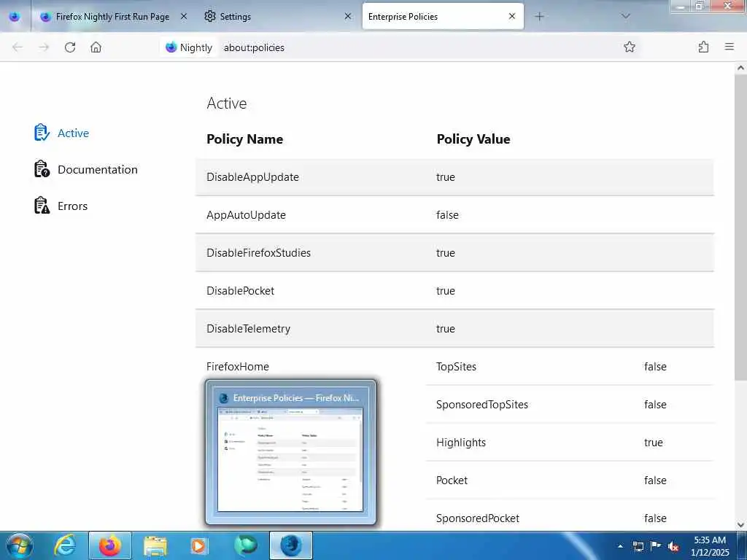Go back one page
This screenshot has width=747, height=560.
click(x=18, y=47)
